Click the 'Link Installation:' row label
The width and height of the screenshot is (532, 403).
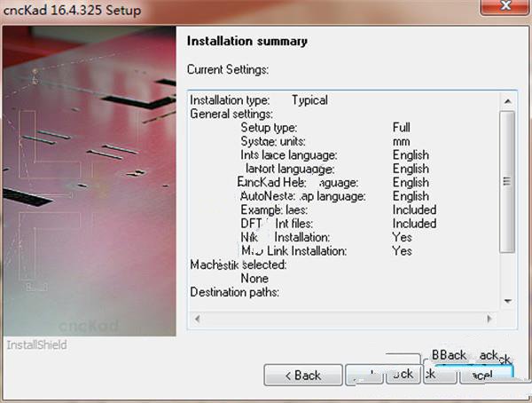(293, 251)
